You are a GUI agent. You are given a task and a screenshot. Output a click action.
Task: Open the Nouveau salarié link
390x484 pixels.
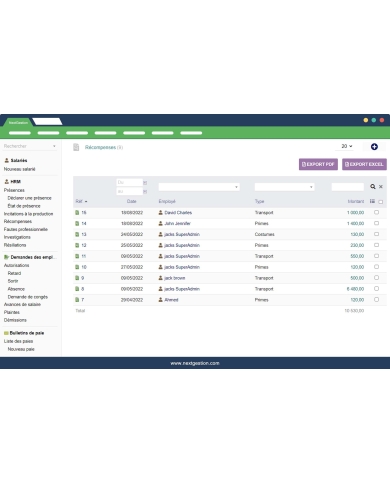(19, 169)
